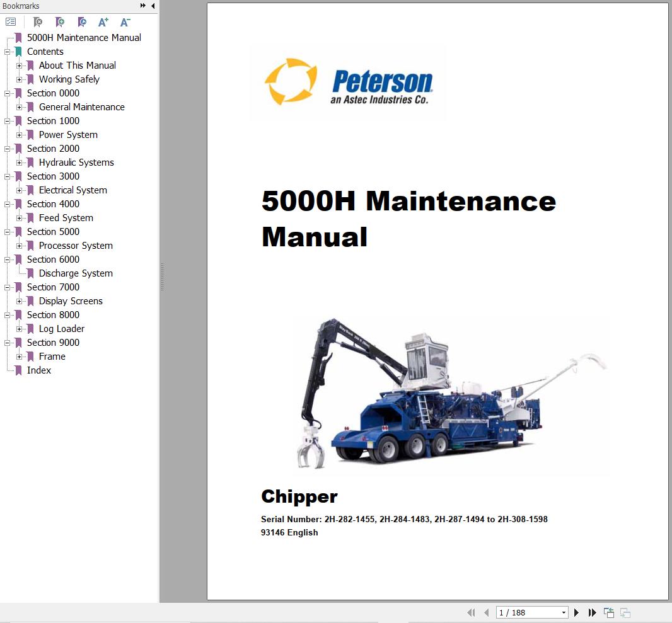The height and width of the screenshot is (623, 672).
Task: Go to the Discharge System bookmark
Action: click(x=76, y=273)
